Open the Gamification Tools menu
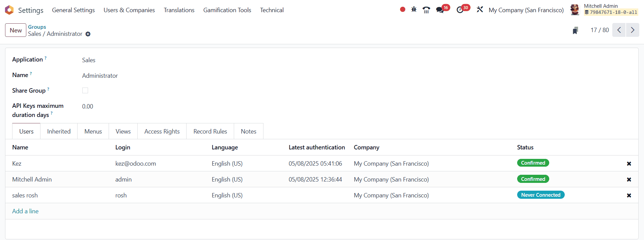 (227, 10)
